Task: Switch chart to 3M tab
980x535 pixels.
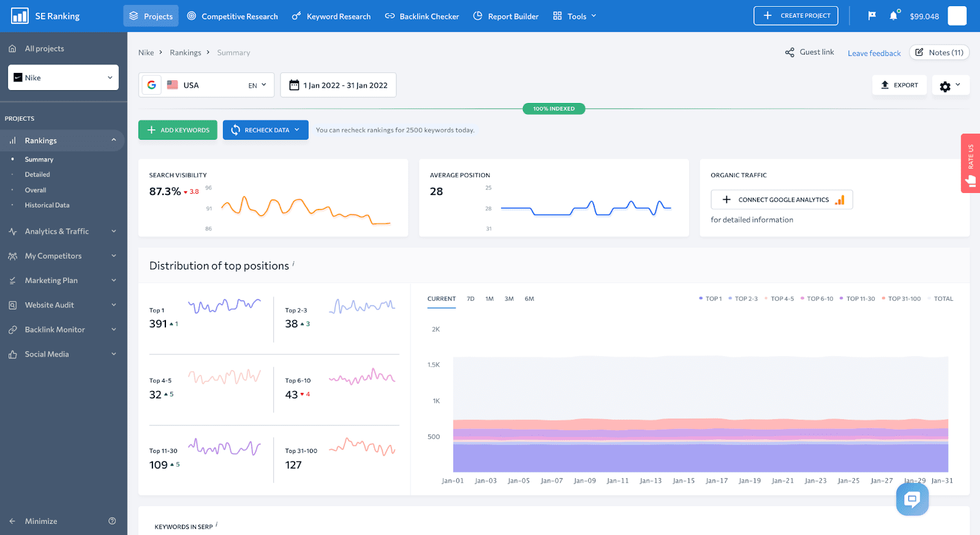Action: pyautogui.click(x=509, y=299)
